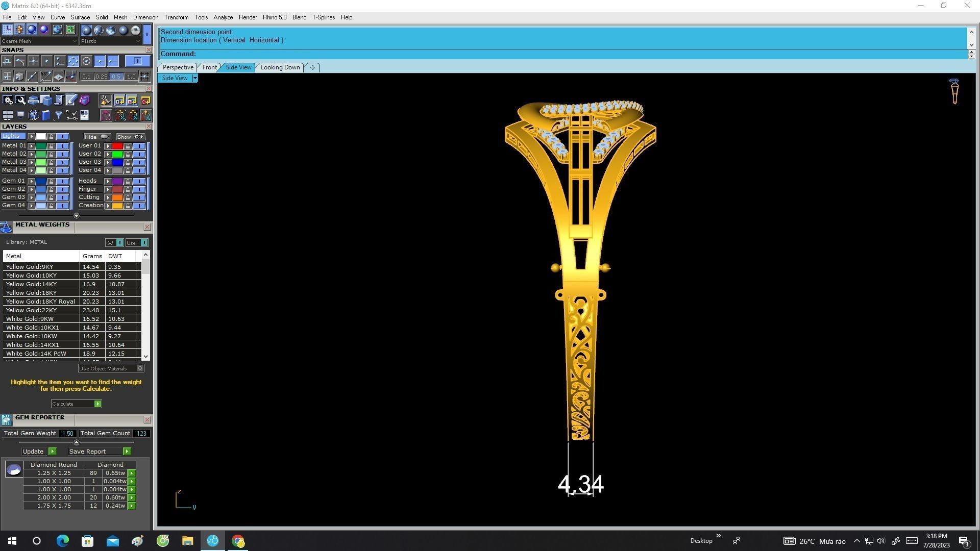Viewport: 980px width, 551px height.
Task: Expand the Gem 01 layer arrow
Action: tap(32, 181)
